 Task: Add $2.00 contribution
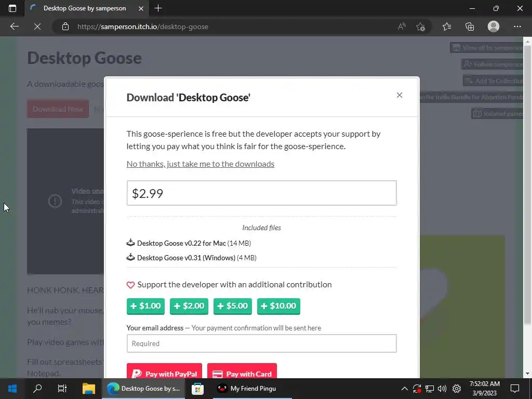[x=189, y=306]
